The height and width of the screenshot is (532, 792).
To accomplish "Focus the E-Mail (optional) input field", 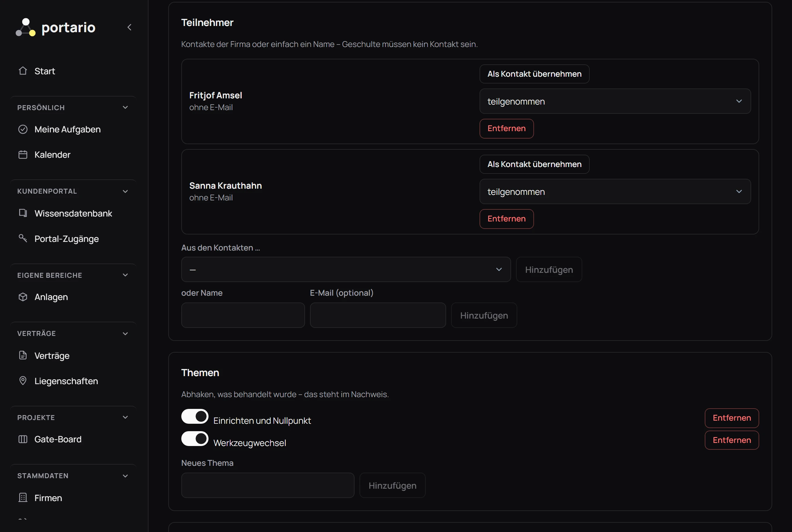I will pos(378,315).
